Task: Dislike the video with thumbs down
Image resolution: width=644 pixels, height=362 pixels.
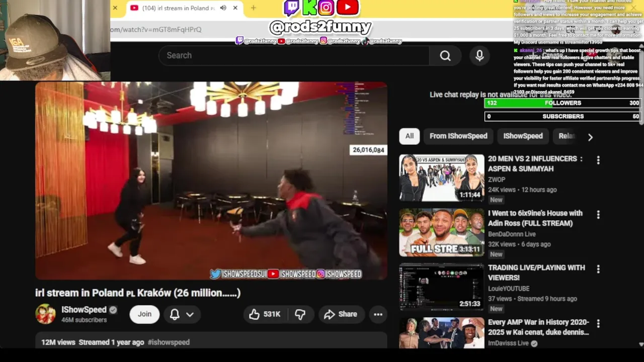Action: pyautogui.click(x=300, y=314)
